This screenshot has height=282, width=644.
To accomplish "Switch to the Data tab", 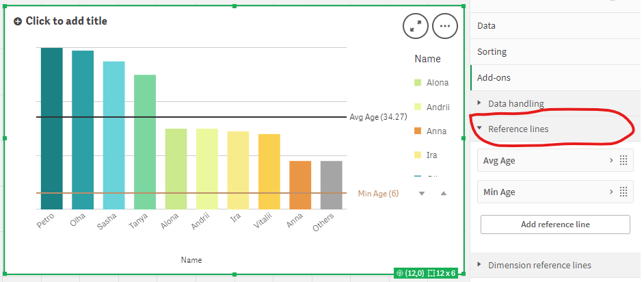I will [x=486, y=25].
